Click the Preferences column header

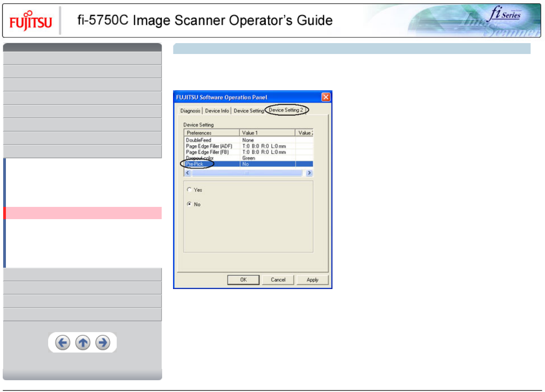(212, 133)
